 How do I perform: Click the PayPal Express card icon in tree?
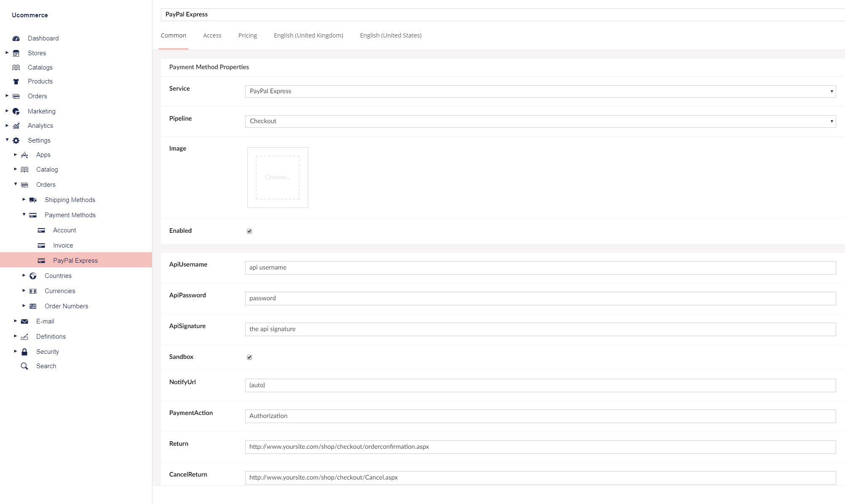click(x=41, y=261)
